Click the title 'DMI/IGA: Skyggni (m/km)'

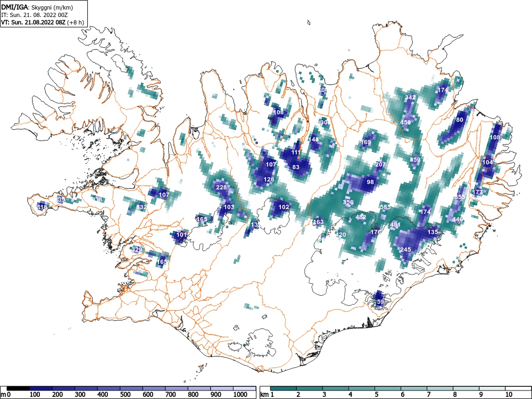[37, 7]
